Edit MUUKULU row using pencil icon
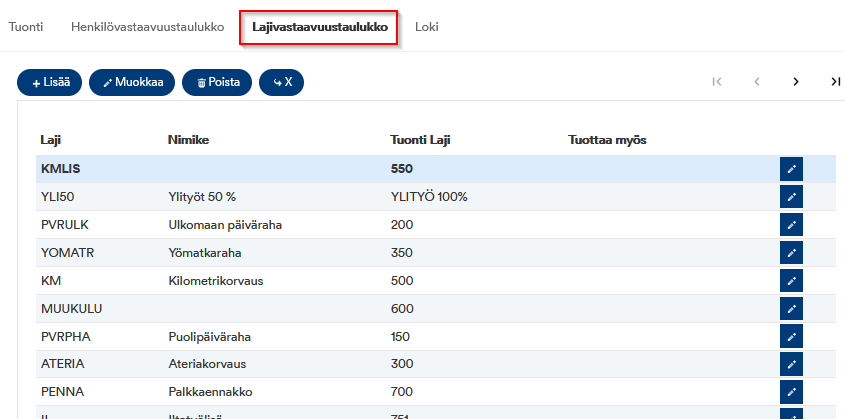This screenshot has width=845, height=419. (x=791, y=309)
